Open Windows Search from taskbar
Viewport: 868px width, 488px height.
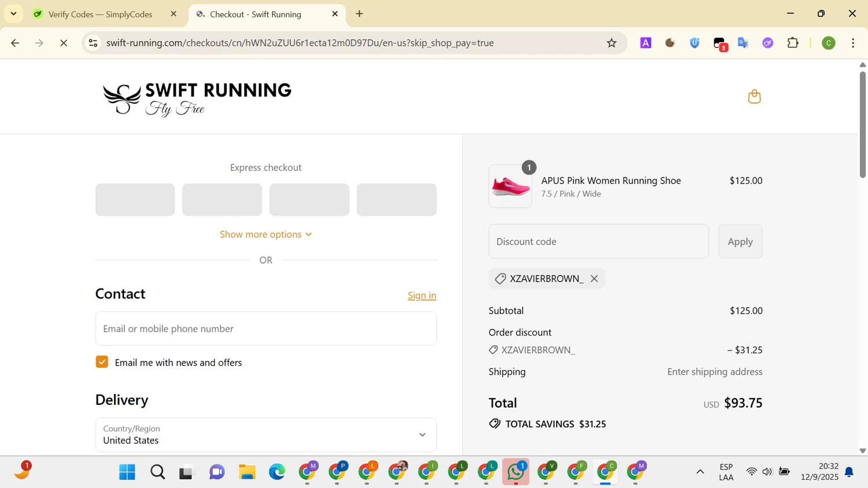[x=157, y=472]
